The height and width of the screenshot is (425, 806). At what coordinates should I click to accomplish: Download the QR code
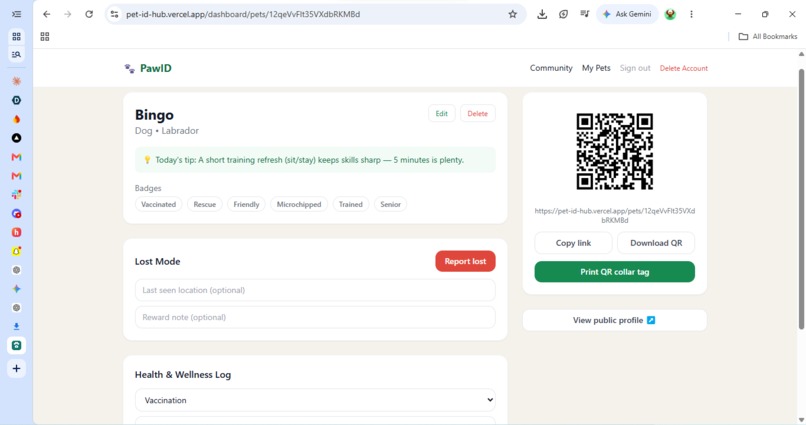click(656, 243)
